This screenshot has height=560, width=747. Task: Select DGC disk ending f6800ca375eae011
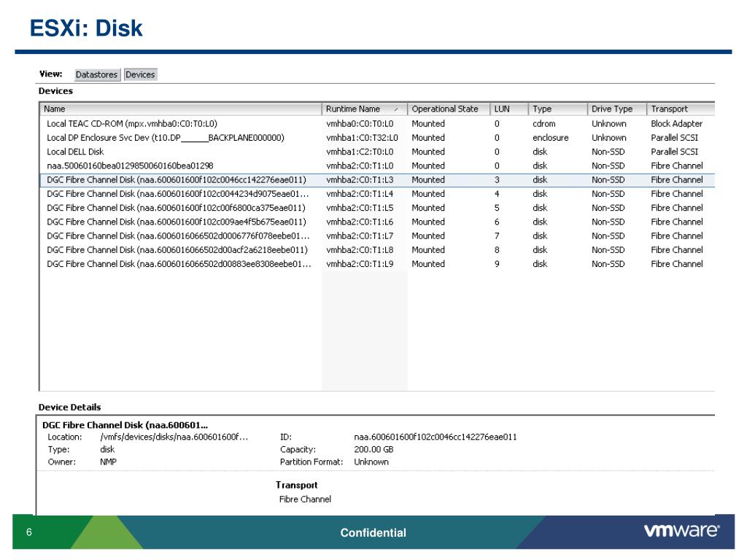click(377, 208)
